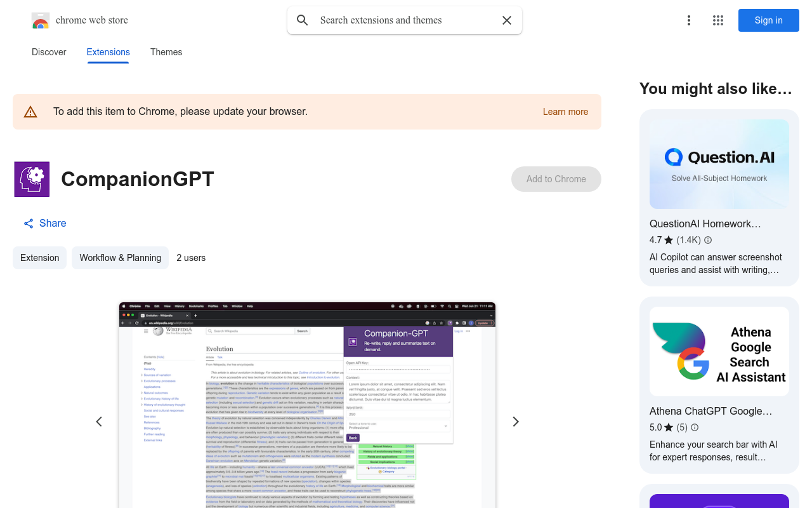Click the update browser warning message
812x508 pixels.
180,112
